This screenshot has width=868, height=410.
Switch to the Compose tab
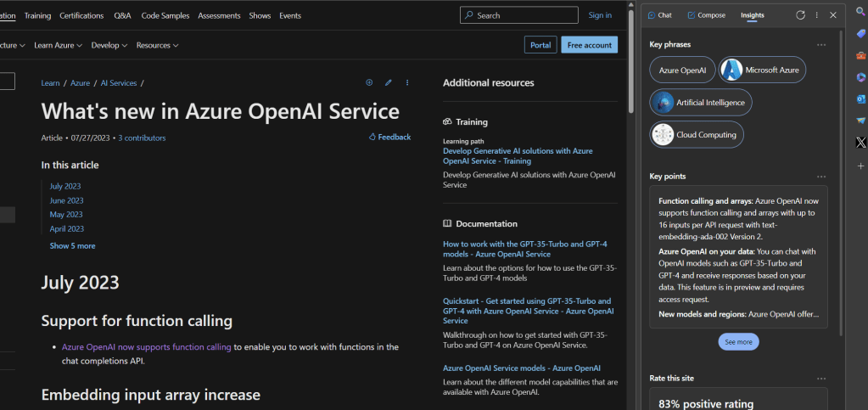(x=706, y=15)
